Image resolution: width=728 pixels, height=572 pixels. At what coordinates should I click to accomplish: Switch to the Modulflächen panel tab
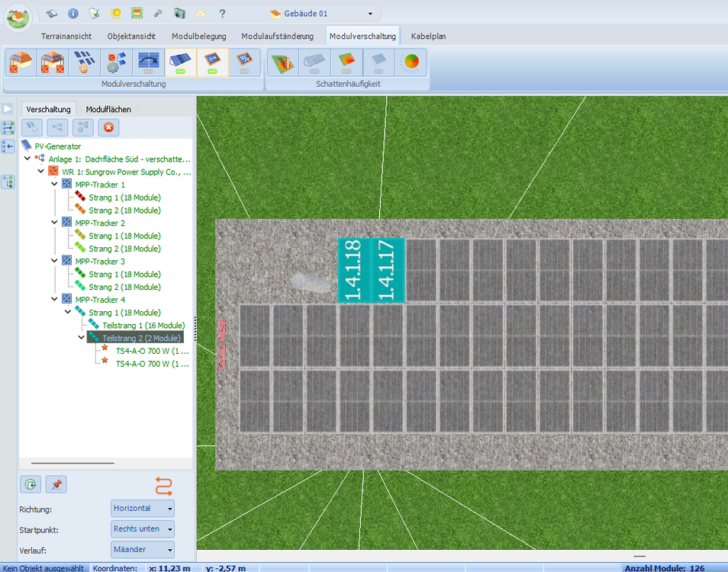point(108,109)
